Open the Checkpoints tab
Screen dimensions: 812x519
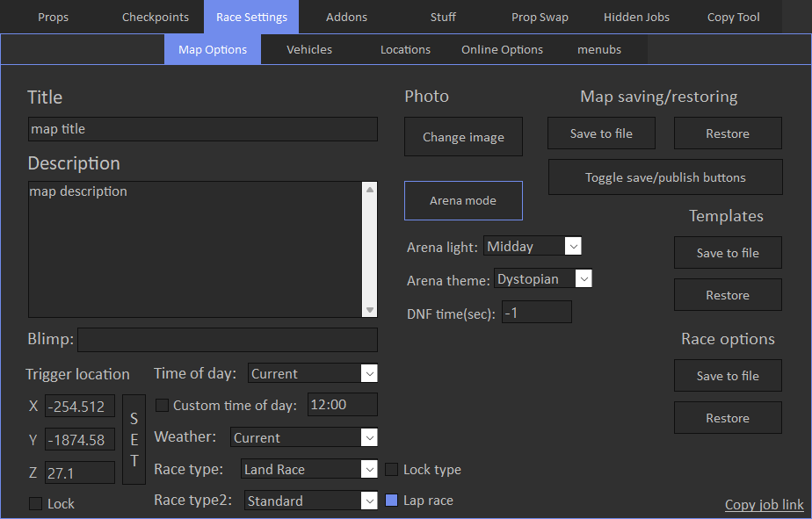tap(156, 17)
